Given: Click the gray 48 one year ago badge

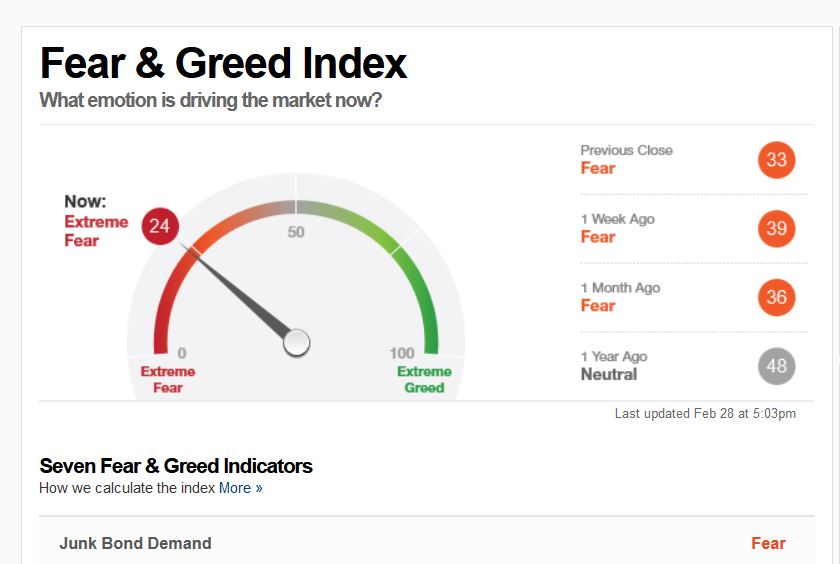Looking at the screenshot, I should pyautogui.click(x=776, y=366).
